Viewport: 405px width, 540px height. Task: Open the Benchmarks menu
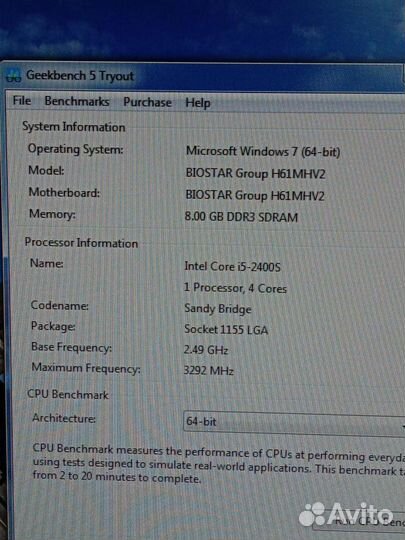[77, 101]
